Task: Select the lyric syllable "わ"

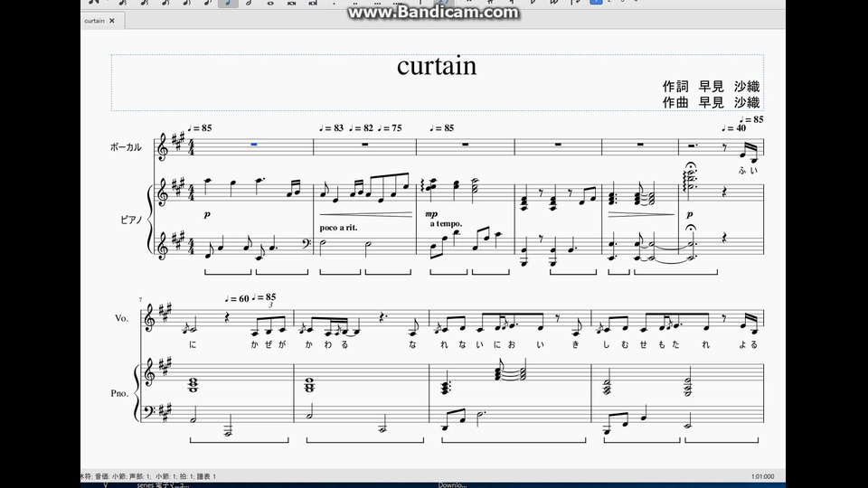Action: [328, 344]
